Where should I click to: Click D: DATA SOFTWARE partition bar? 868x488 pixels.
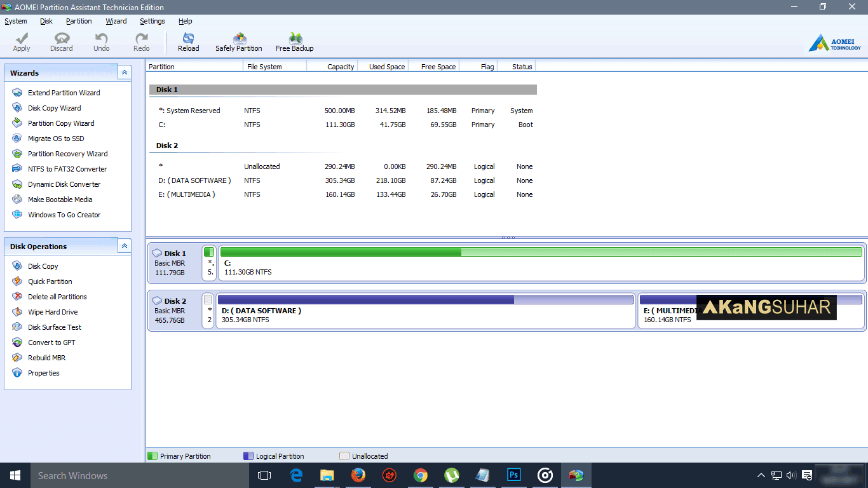[x=426, y=300]
